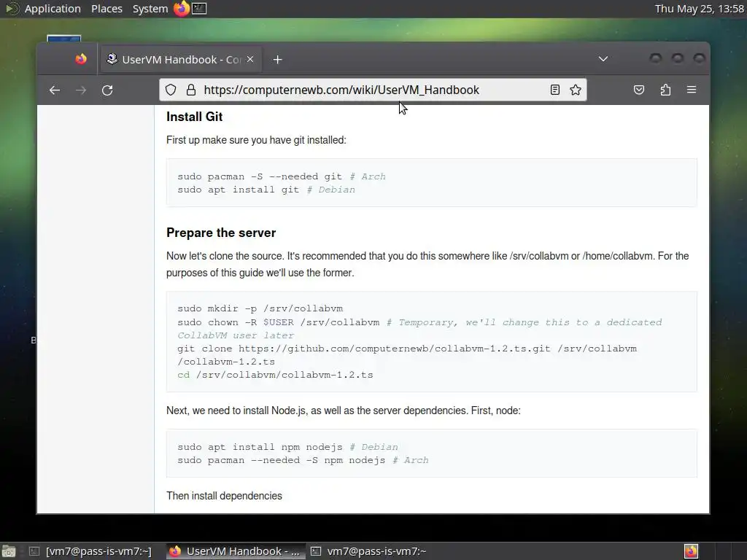The height and width of the screenshot is (560, 747).
Task: Click the git clone command line
Action: [407, 355]
